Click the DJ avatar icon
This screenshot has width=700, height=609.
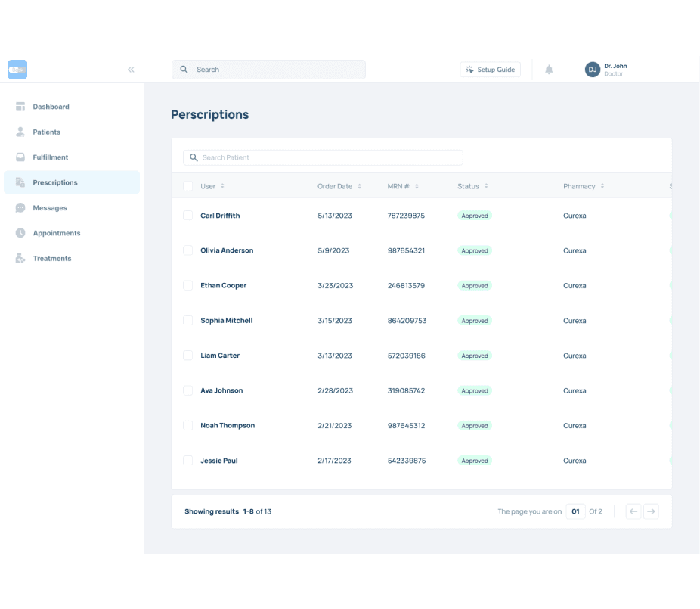[593, 70]
